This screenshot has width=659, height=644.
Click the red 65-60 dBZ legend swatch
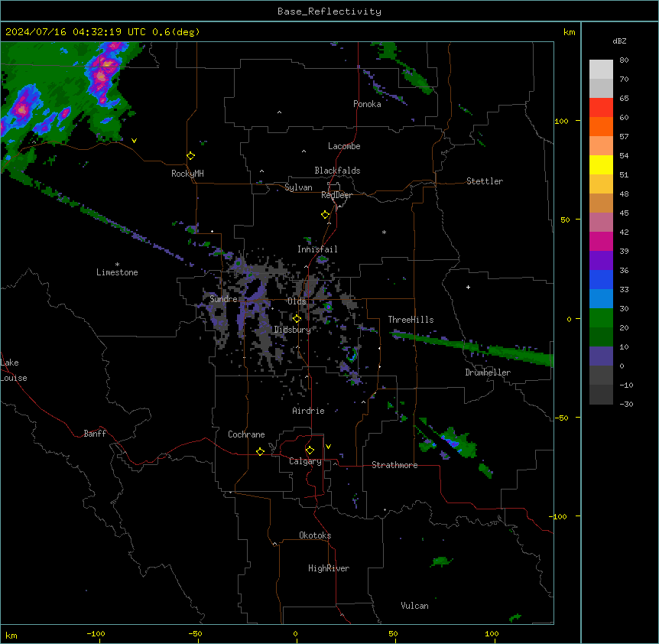click(601, 107)
